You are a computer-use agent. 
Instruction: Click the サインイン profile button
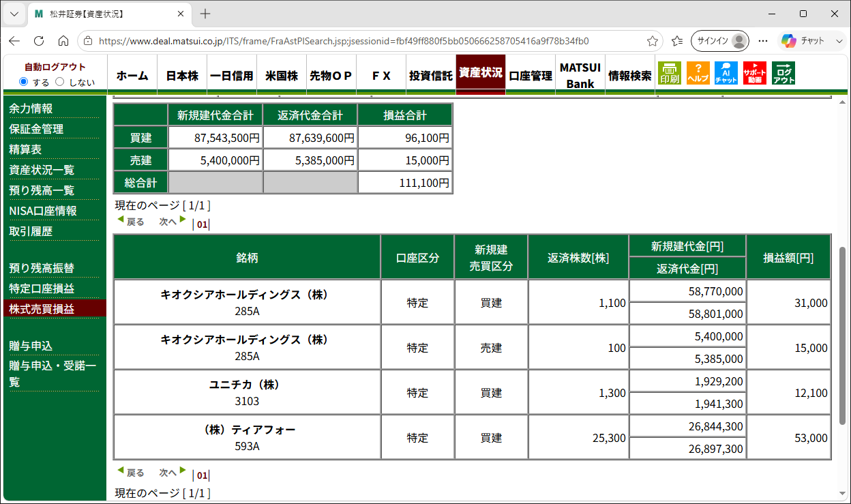720,41
